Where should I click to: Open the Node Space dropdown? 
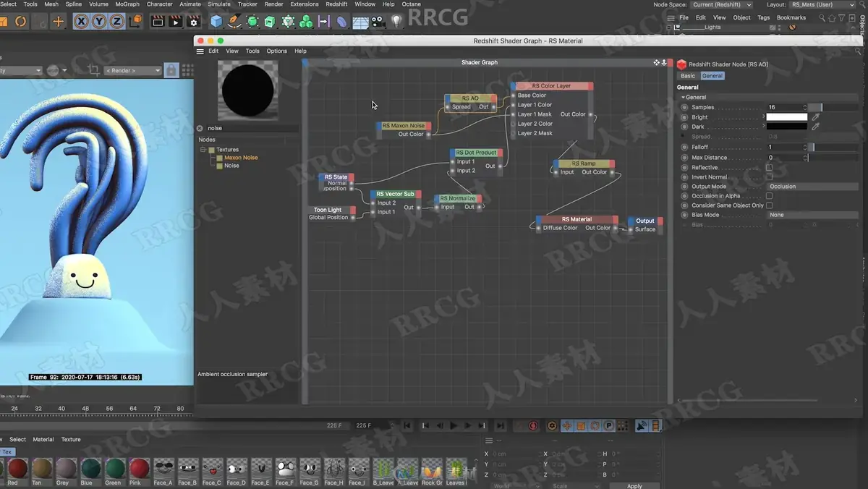(x=721, y=4)
